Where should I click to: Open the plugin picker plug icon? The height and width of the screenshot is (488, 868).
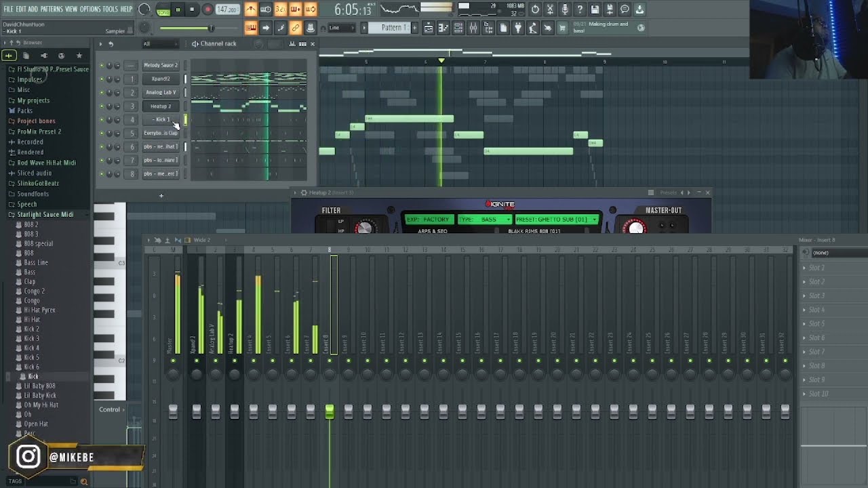[x=518, y=28]
